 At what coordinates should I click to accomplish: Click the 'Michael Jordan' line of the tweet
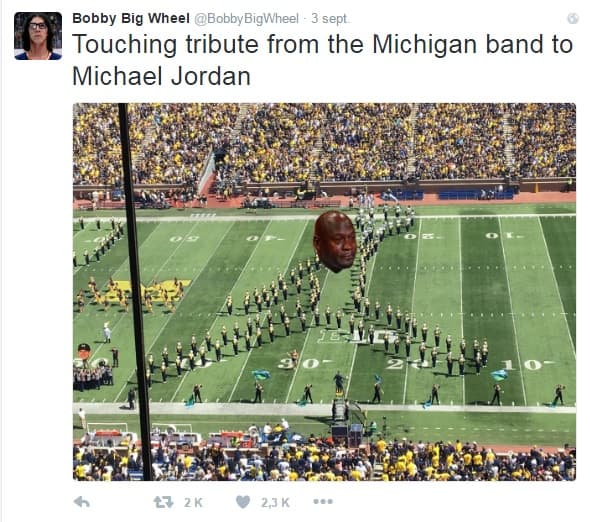tap(161, 76)
